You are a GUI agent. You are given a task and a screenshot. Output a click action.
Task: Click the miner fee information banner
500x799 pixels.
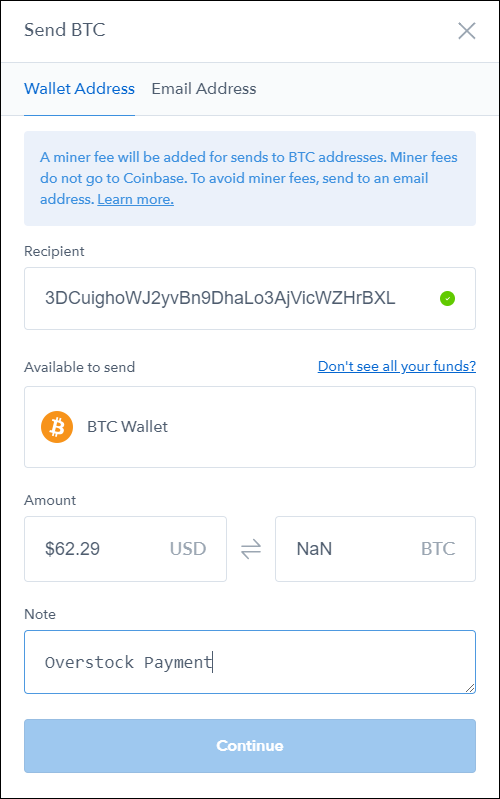point(250,178)
